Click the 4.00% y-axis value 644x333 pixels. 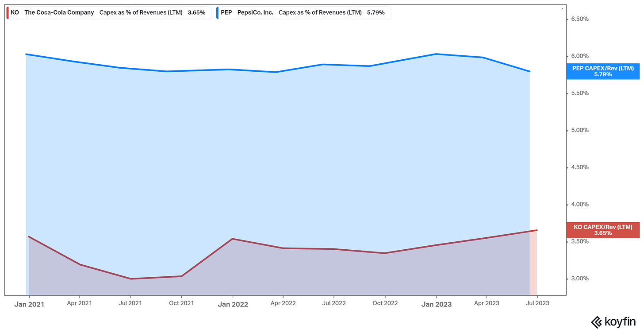[579, 205]
